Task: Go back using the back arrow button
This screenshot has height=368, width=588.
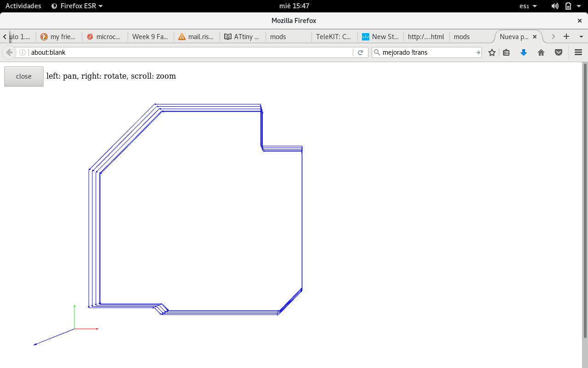Action: [9, 52]
